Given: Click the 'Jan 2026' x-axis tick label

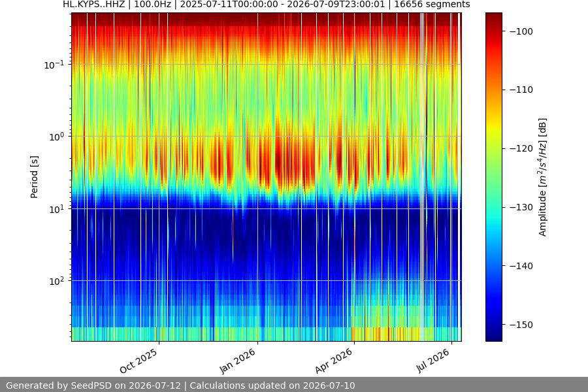Looking at the screenshot, I should 238,361.
